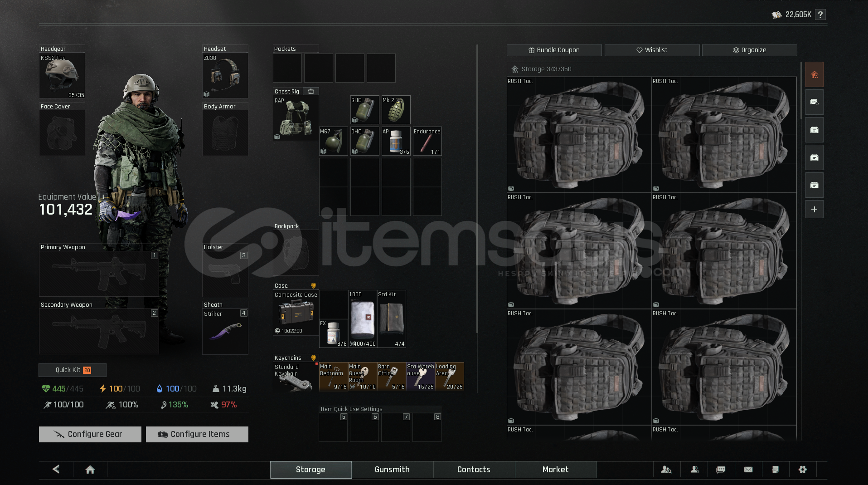
Task: Switch to the Gunsmith tab
Action: [393, 470]
